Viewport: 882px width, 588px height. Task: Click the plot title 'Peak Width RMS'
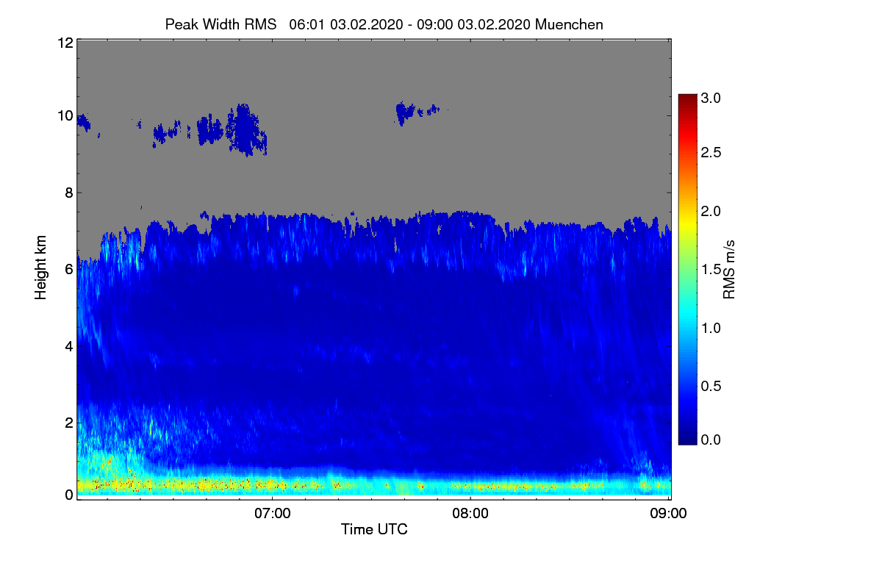coord(220,24)
